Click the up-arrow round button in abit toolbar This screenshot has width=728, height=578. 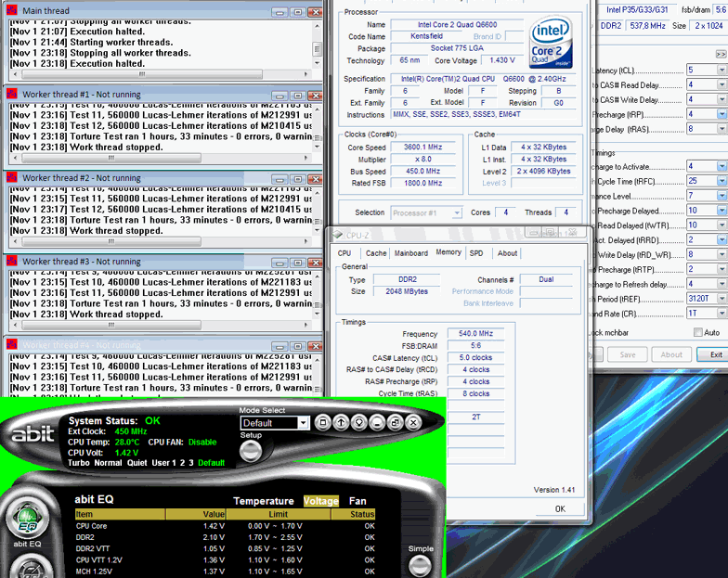pos(342,422)
